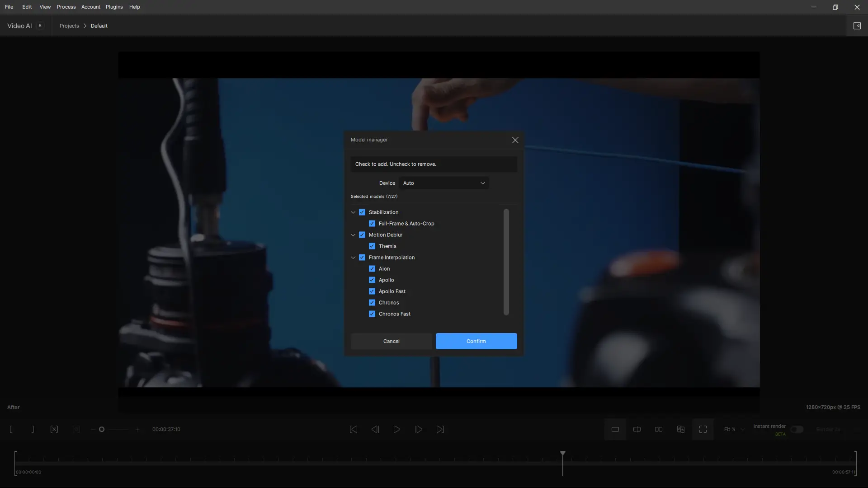Cancel the Model manager dialog
This screenshot has height=488, width=868.
tap(391, 341)
